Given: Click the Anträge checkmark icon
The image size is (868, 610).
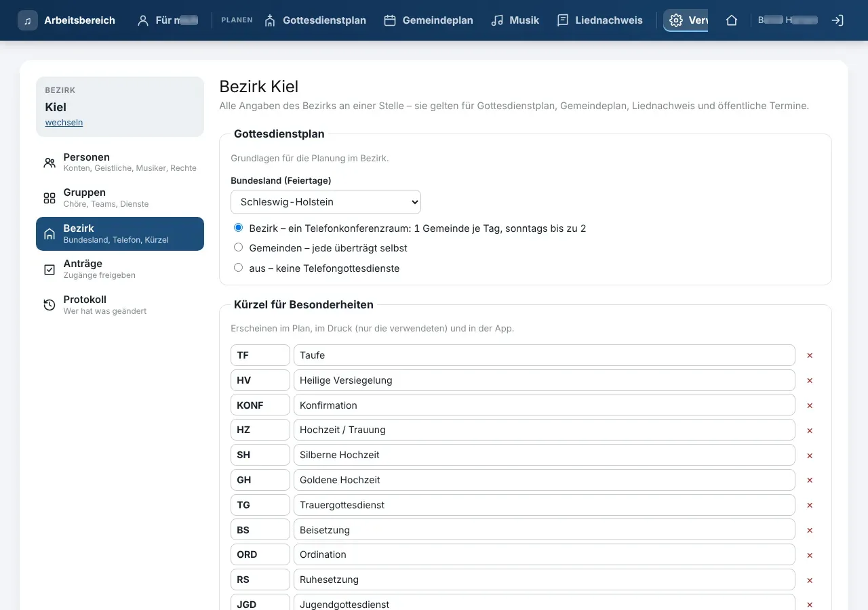Looking at the screenshot, I should (x=50, y=269).
